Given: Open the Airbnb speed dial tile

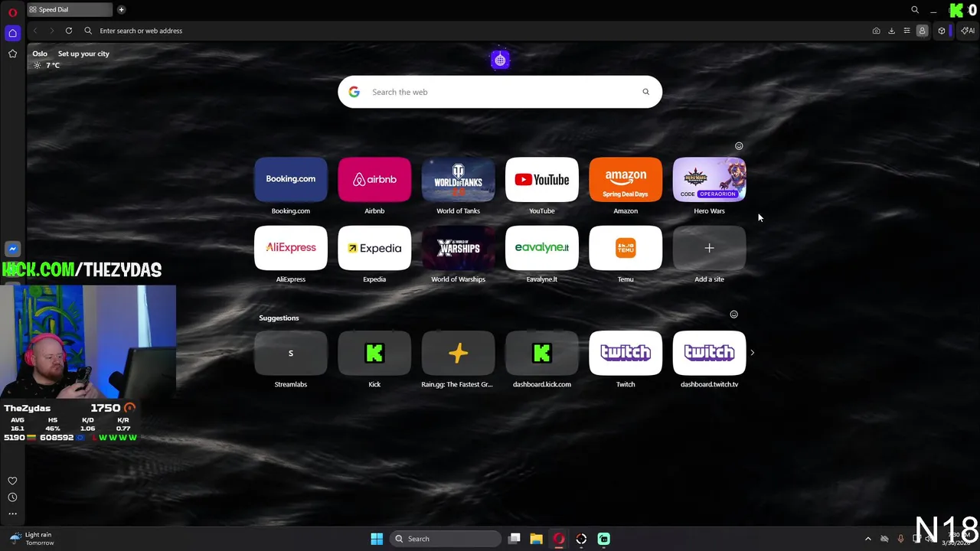Looking at the screenshot, I should 374,179.
